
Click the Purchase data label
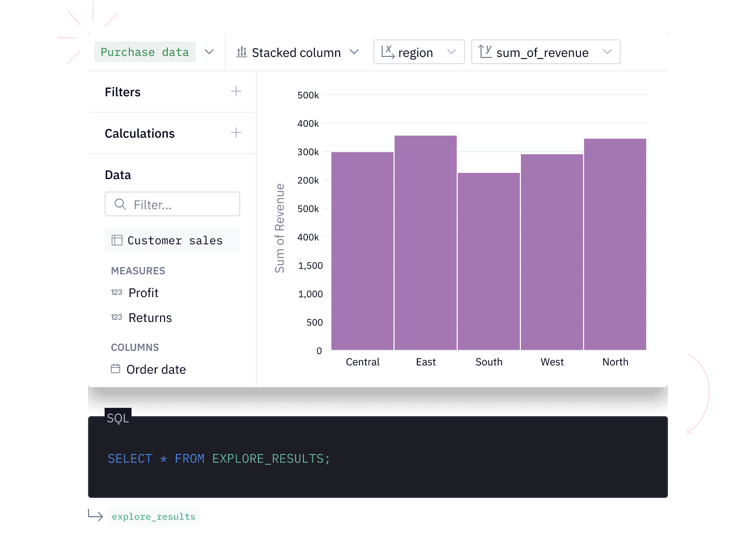click(x=144, y=52)
